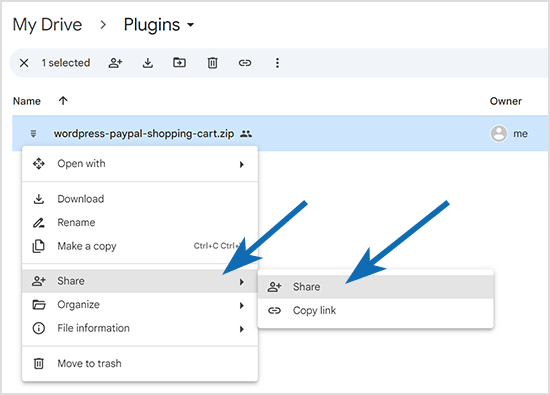The width and height of the screenshot is (550, 395).
Task: Sort by the Name column header
Action: tap(27, 101)
